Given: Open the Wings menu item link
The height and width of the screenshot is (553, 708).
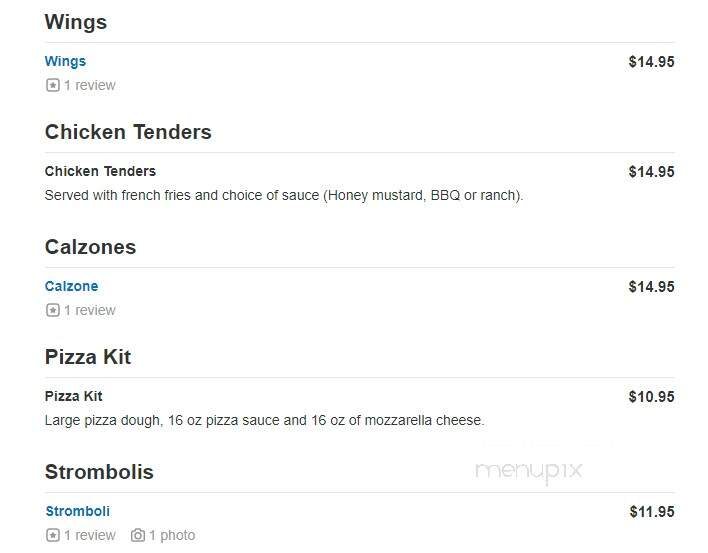Looking at the screenshot, I should [65, 61].
